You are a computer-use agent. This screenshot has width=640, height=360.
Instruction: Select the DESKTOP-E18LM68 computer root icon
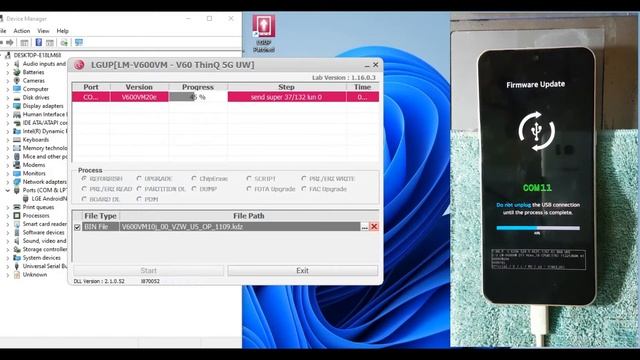tap(8, 55)
